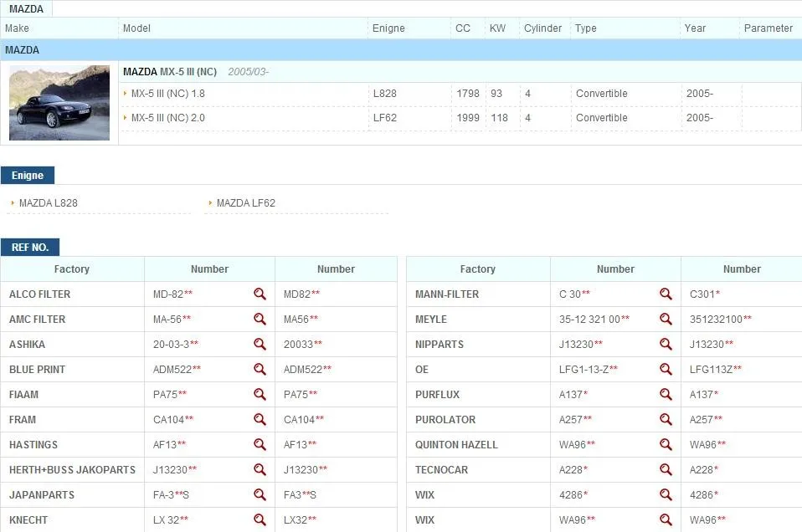Click search icon for BLUE PRINT ADM522
The width and height of the screenshot is (802, 532).
(x=260, y=369)
